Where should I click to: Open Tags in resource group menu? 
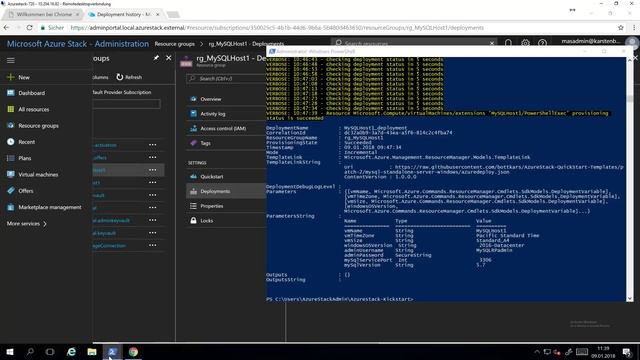coord(205,143)
